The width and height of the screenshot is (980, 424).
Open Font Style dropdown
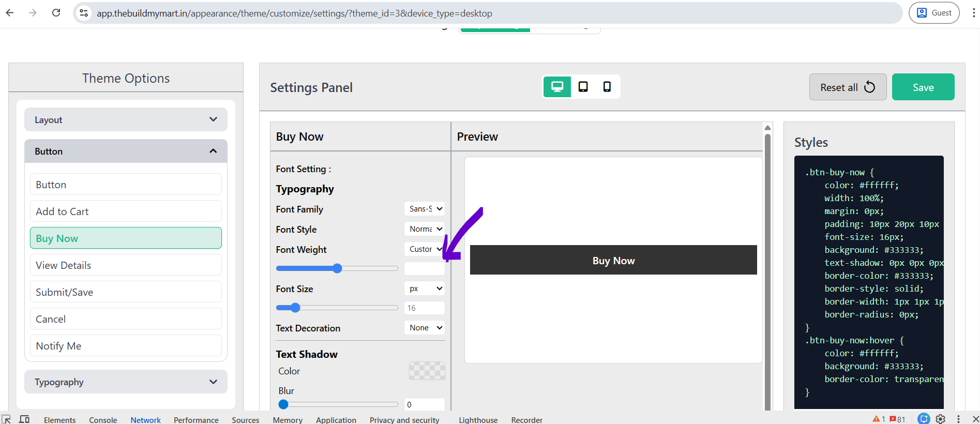coord(425,229)
